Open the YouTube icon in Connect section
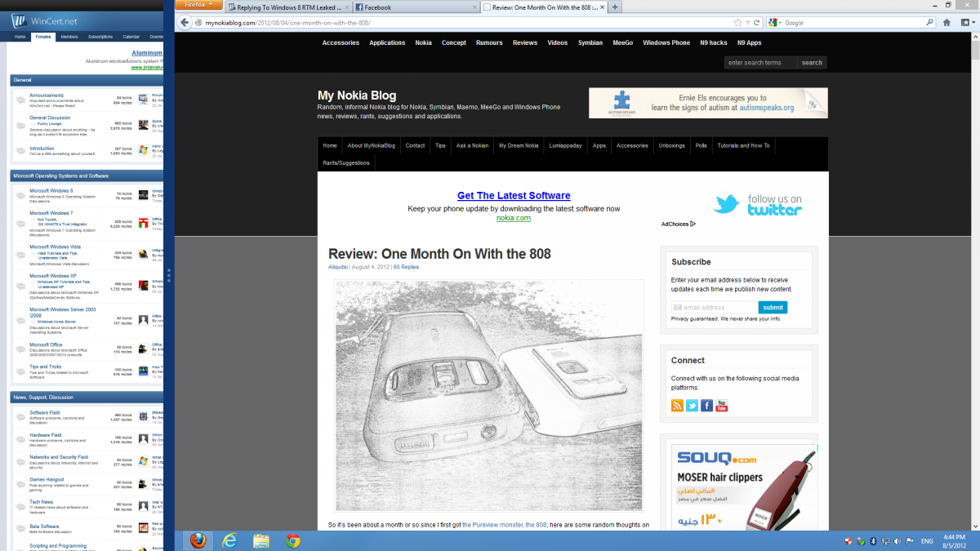 [721, 406]
